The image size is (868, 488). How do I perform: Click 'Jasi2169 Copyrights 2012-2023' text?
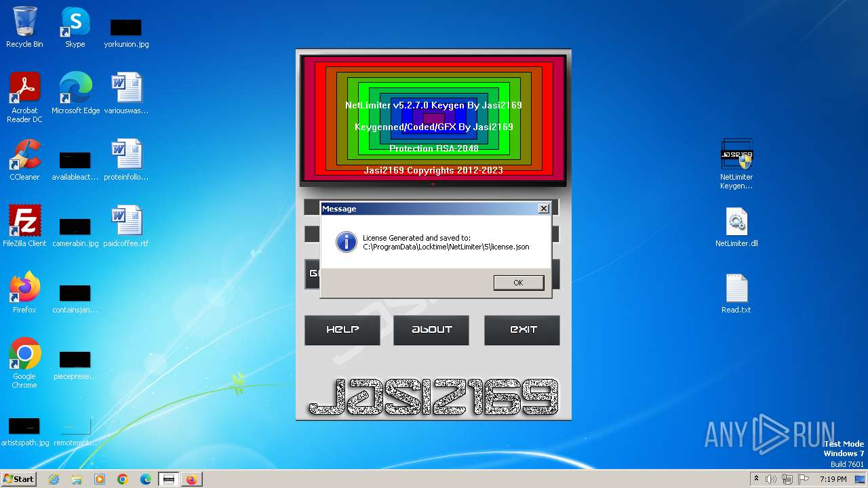click(x=433, y=170)
